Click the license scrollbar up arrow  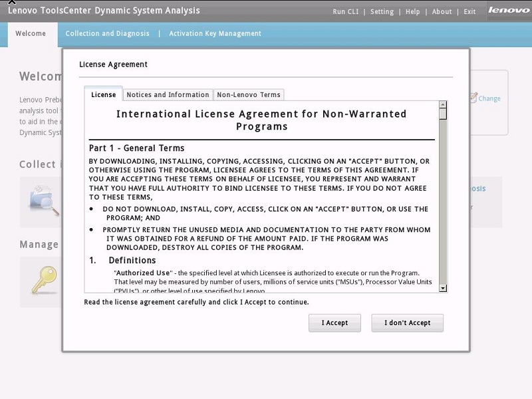(443, 105)
